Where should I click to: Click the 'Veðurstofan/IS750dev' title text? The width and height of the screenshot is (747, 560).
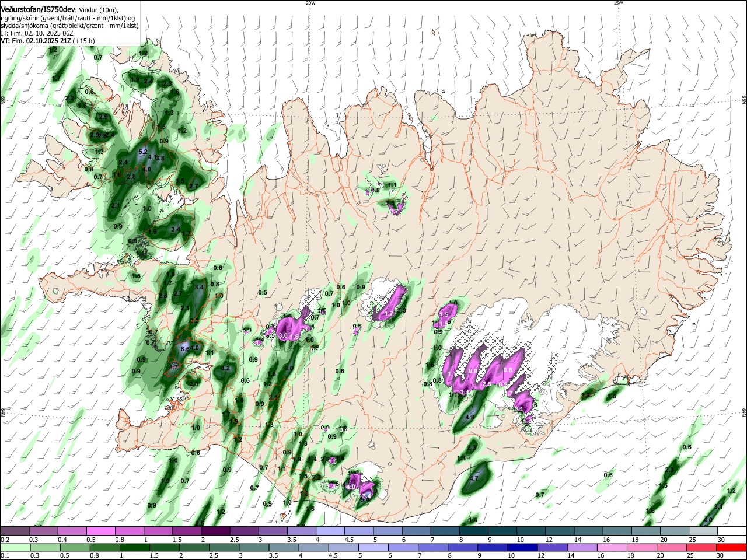click(x=38, y=9)
